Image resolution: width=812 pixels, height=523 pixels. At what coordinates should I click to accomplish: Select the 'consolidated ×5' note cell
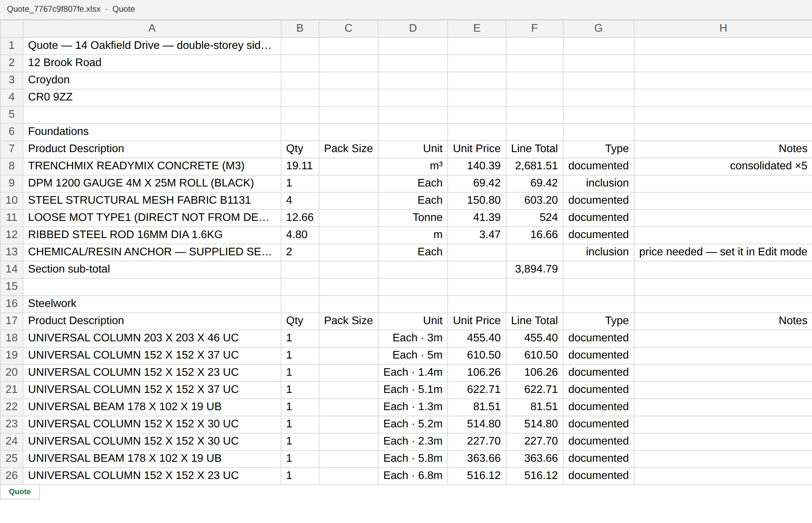(x=723, y=166)
